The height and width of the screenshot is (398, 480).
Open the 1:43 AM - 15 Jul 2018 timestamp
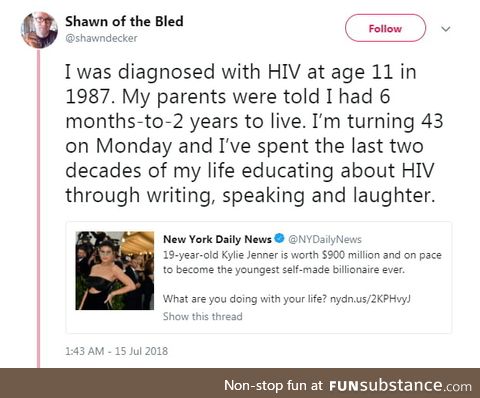(x=116, y=351)
